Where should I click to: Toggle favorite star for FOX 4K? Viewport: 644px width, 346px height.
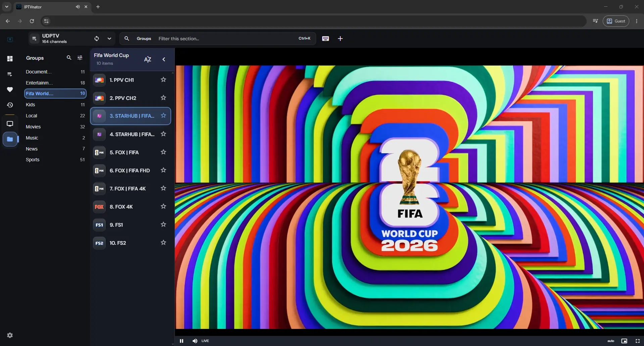click(163, 207)
